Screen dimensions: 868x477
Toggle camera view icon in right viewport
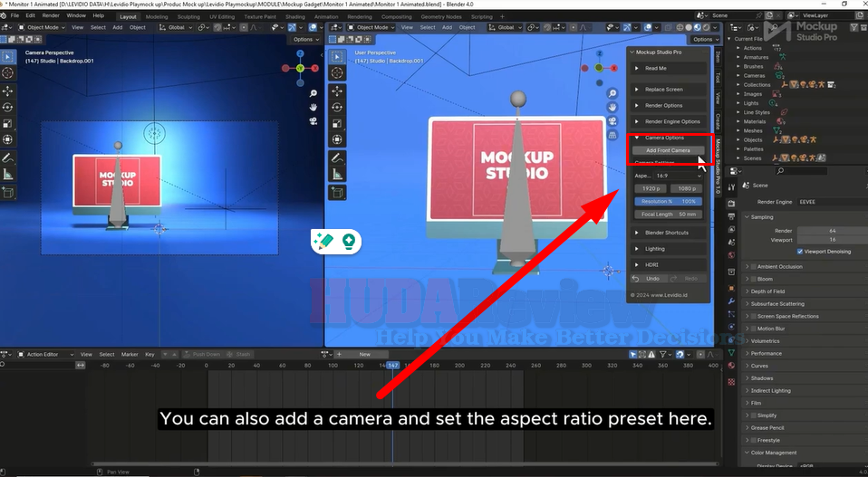[612, 121]
